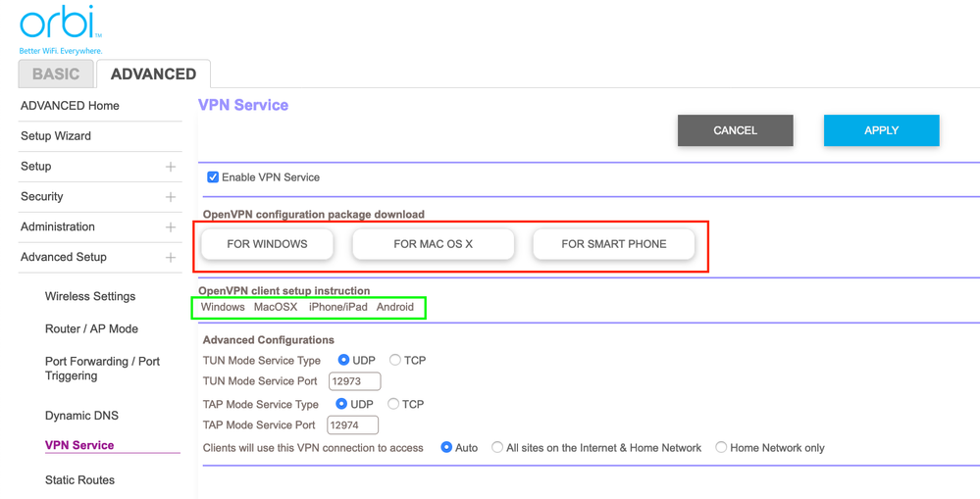980x499 pixels.
Task: Collapse the Advanced Setup section
Action: pos(170,258)
